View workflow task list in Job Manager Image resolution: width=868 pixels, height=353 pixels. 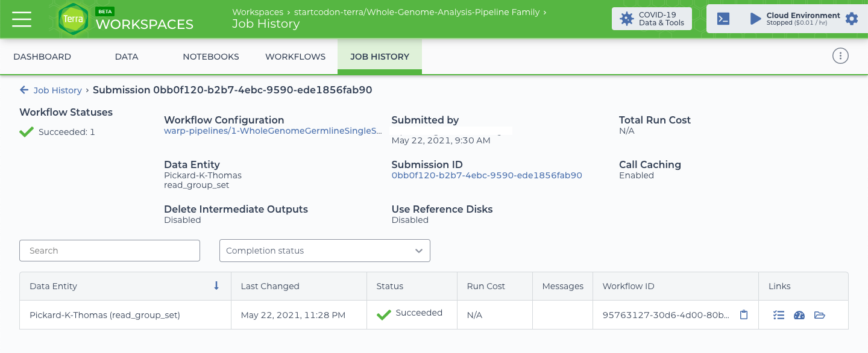779,314
